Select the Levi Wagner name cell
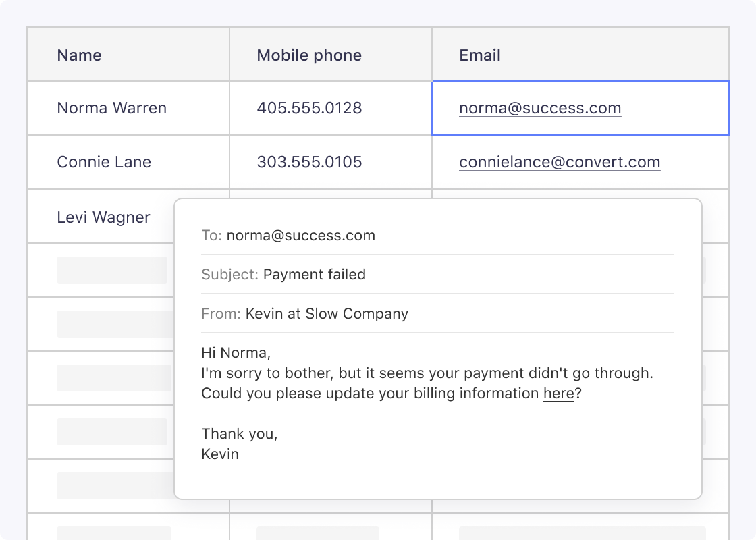The height and width of the screenshot is (540, 756). (x=103, y=217)
